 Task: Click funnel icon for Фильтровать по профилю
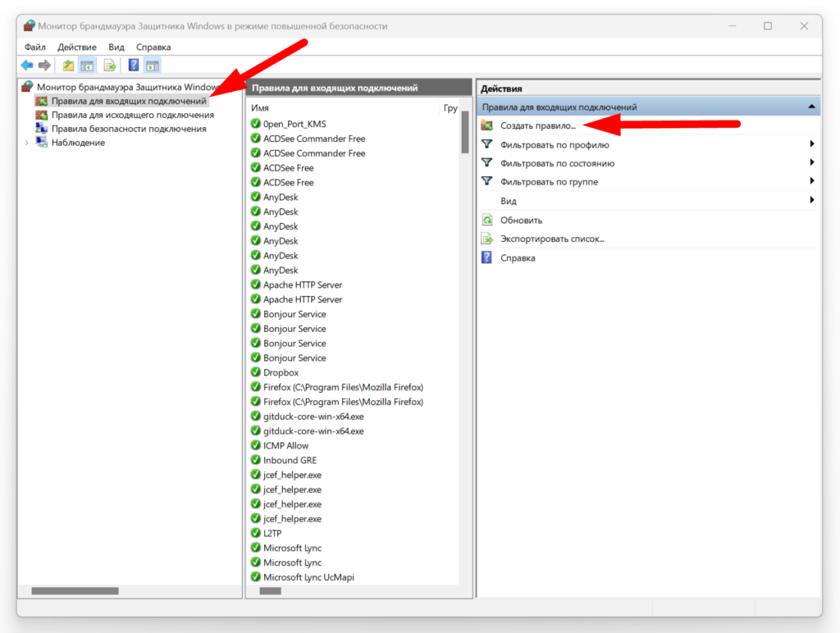coord(486,144)
